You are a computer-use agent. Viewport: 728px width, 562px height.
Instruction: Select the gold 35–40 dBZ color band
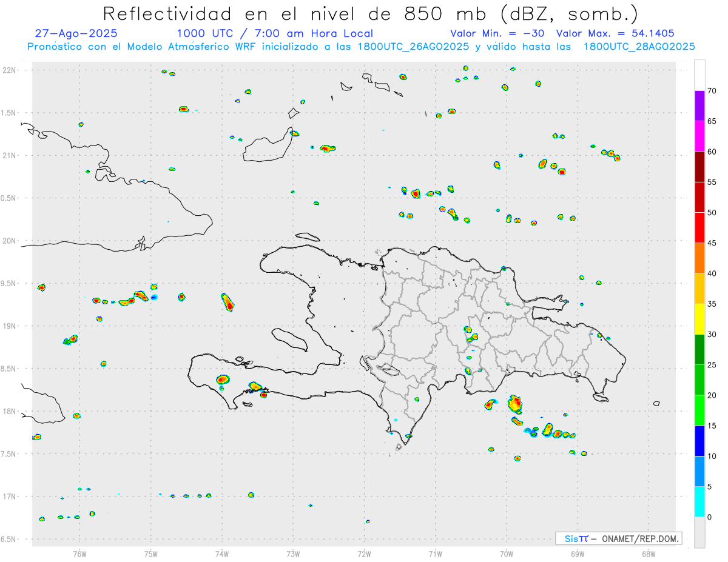pos(699,289)
